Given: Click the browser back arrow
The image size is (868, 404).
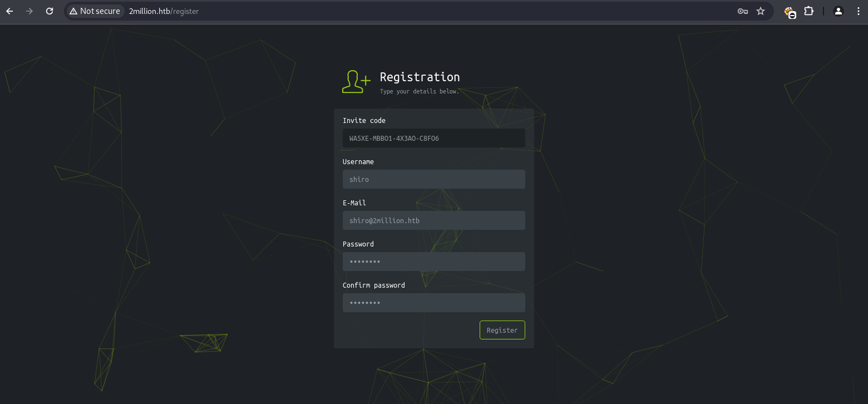Looking at the screenshot, I should tap(9, 11).
